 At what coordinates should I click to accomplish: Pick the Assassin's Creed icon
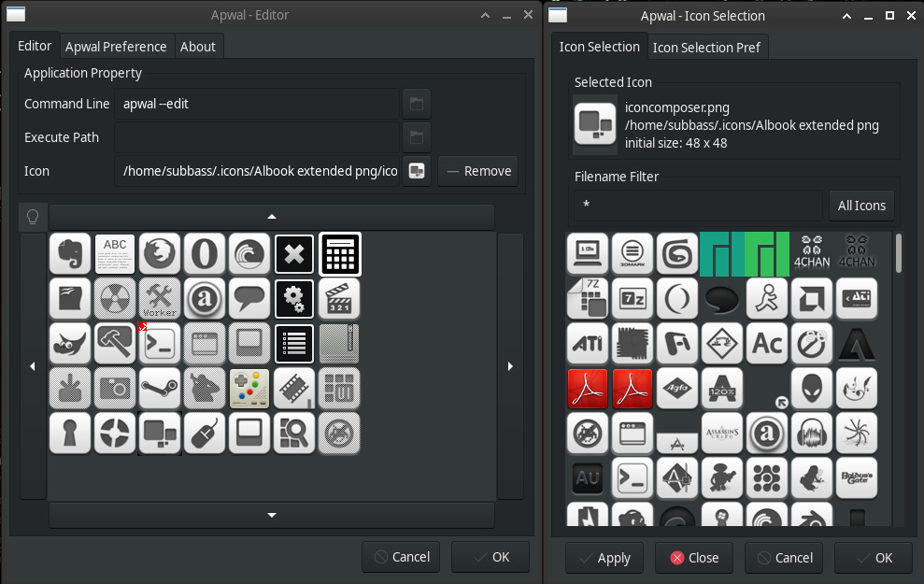(x=722, y=434)
